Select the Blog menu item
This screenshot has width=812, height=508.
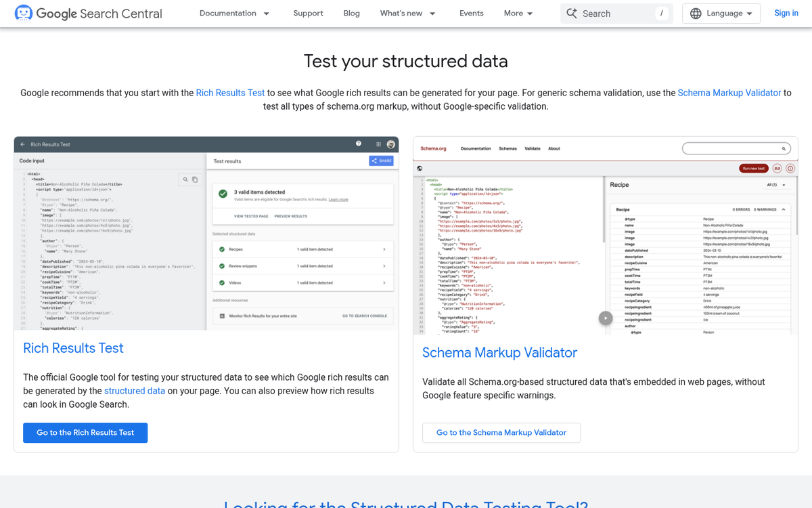(x=351, y=13)
